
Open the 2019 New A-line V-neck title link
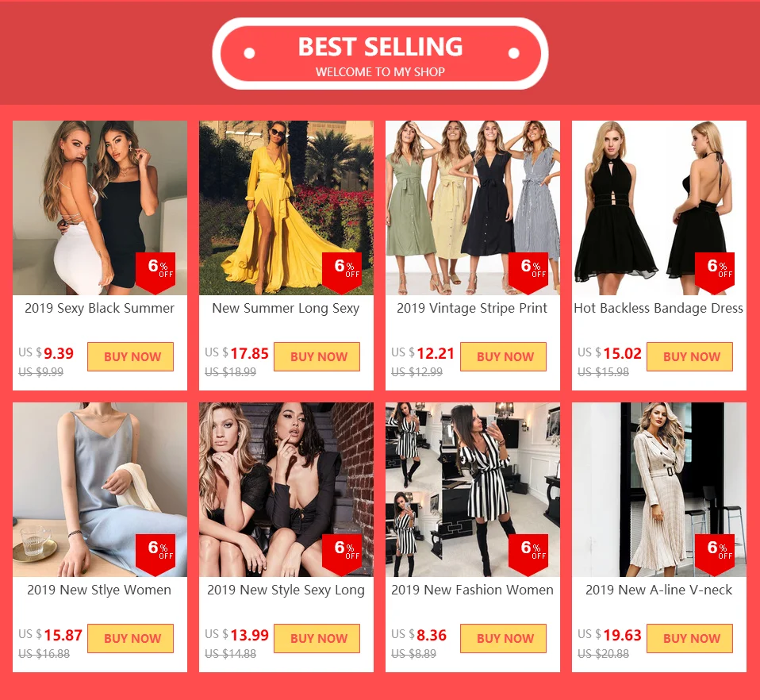(658, 590)
